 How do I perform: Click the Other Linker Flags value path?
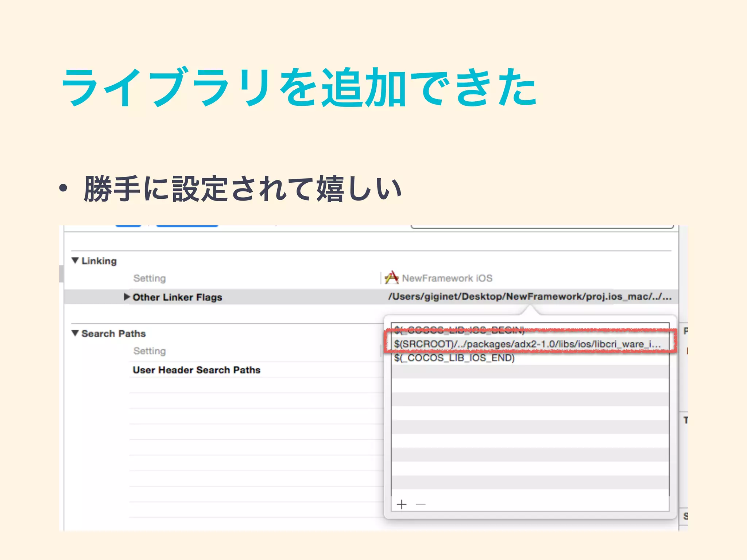pos(529,297)
